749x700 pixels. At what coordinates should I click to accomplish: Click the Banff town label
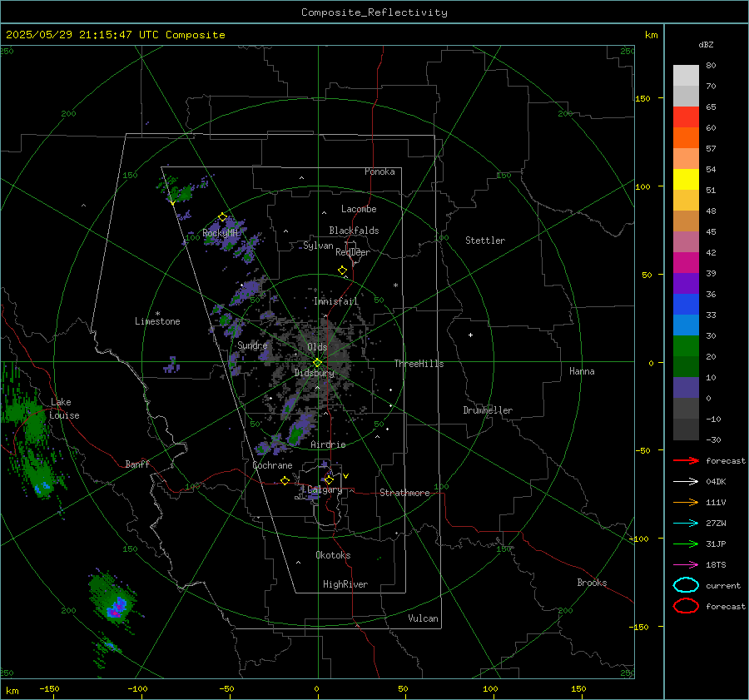[x=137, y=464]
